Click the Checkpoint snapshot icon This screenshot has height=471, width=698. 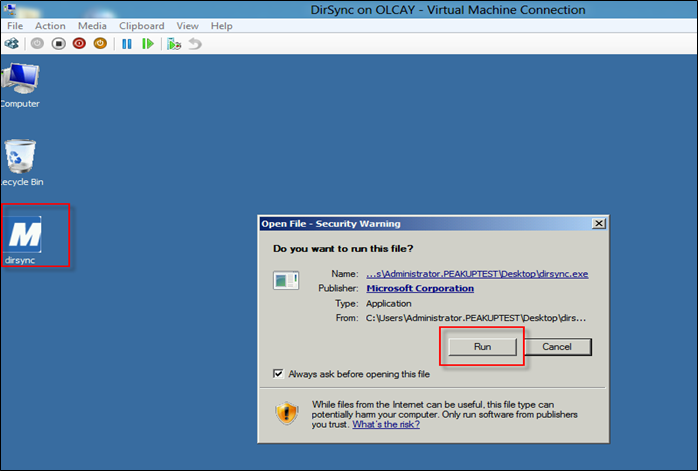coord(174,44)
